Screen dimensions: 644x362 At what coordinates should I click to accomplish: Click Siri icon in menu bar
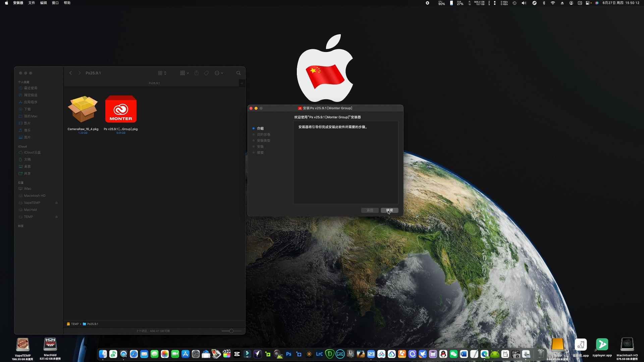[597, 3]
